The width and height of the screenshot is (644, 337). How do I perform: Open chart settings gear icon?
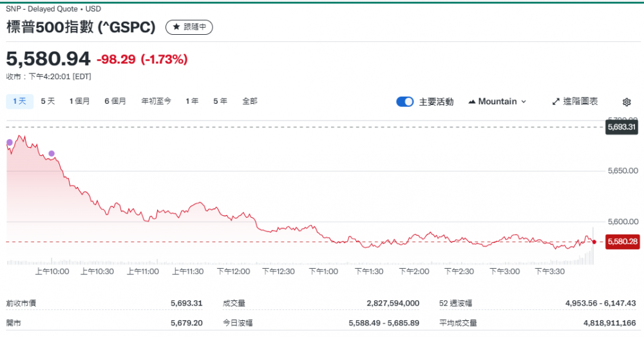(x=627, y=102)
